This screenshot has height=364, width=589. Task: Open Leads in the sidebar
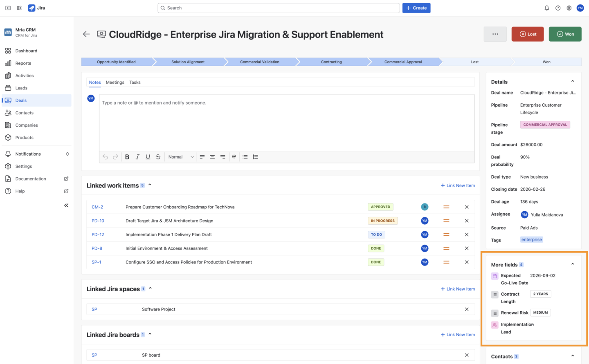point(37,88)
